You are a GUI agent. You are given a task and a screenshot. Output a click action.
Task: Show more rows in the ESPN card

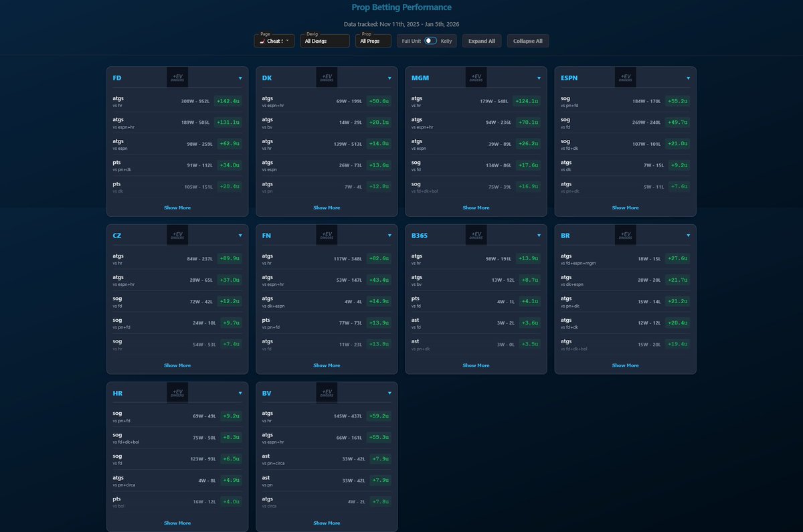[625, 207]
